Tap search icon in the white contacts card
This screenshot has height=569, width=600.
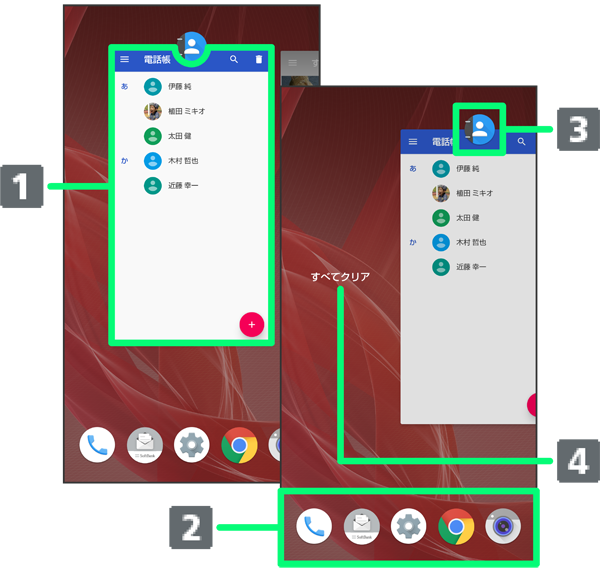point(234,60)
